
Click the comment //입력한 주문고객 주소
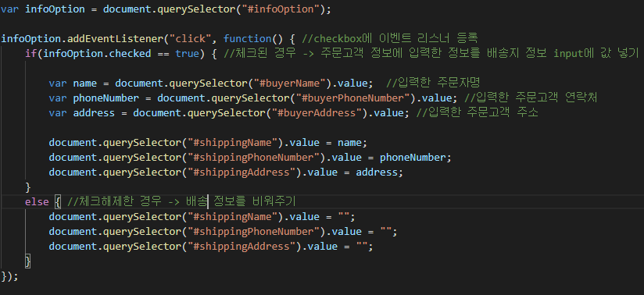(477, 113)
